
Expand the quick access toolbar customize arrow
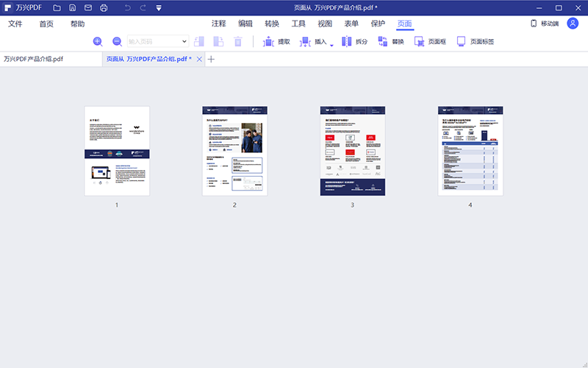click(x=158, y=8)
